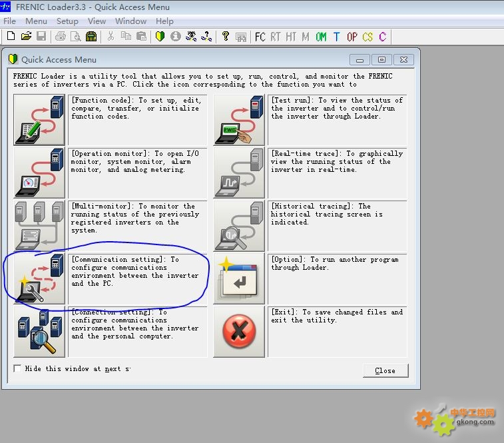Screen dimensions: 504x443
Task: Click the HT toolbar button
Action: click(x=291, y=37)
